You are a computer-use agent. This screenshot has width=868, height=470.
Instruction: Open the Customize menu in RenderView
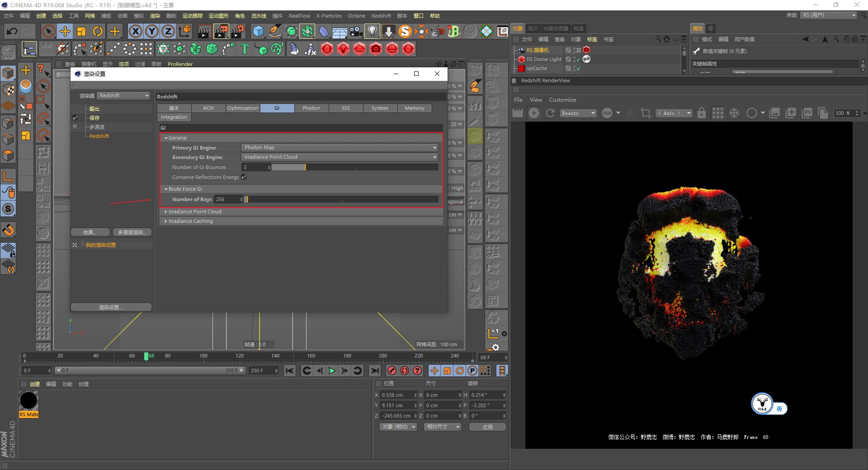pos(562,100)
